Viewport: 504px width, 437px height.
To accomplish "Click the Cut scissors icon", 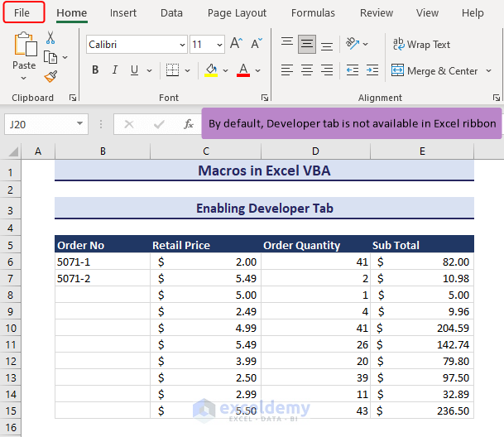I will coord(50,37).
